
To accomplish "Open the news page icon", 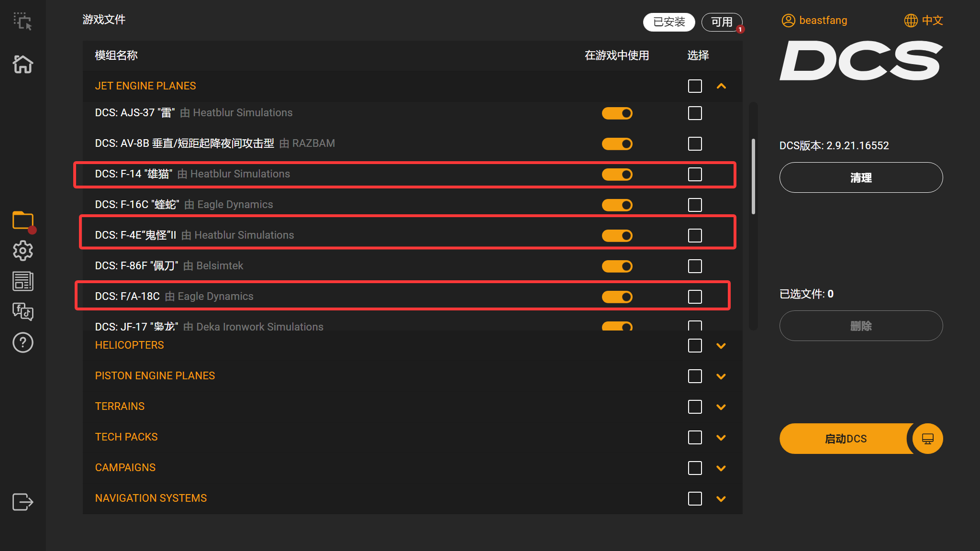I will pos(22,281).
